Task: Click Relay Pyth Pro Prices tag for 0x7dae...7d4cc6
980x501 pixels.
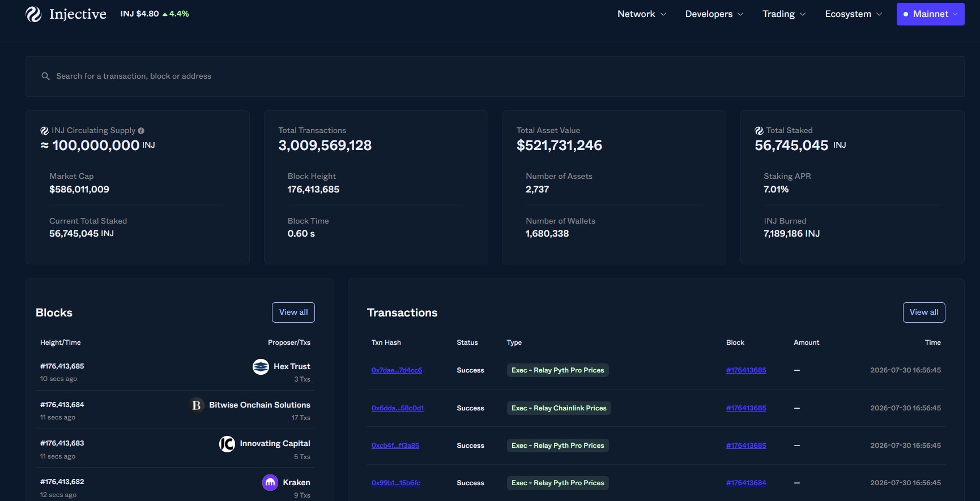Action: (x=557, y=370)
